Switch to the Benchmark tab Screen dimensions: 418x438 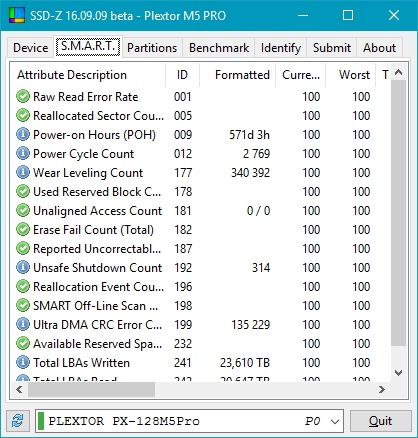coord(219,48)
